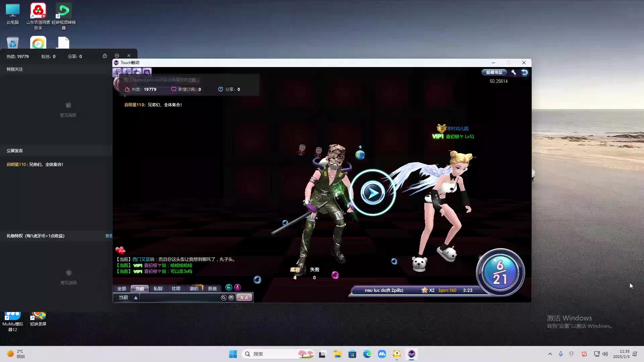
Task: Click the 查看 link in gift panel
Action: 109,236
